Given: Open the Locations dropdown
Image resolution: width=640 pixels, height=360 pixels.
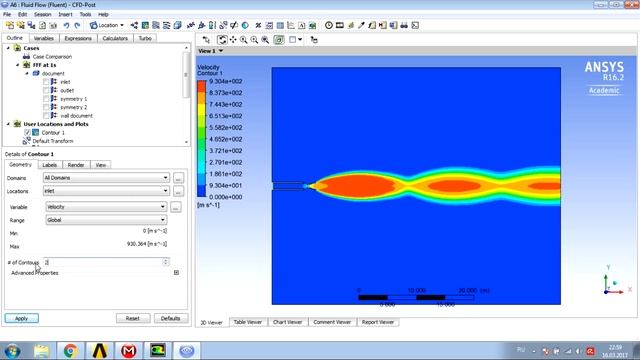Looking at the screenshot, I should click(106, 191).
